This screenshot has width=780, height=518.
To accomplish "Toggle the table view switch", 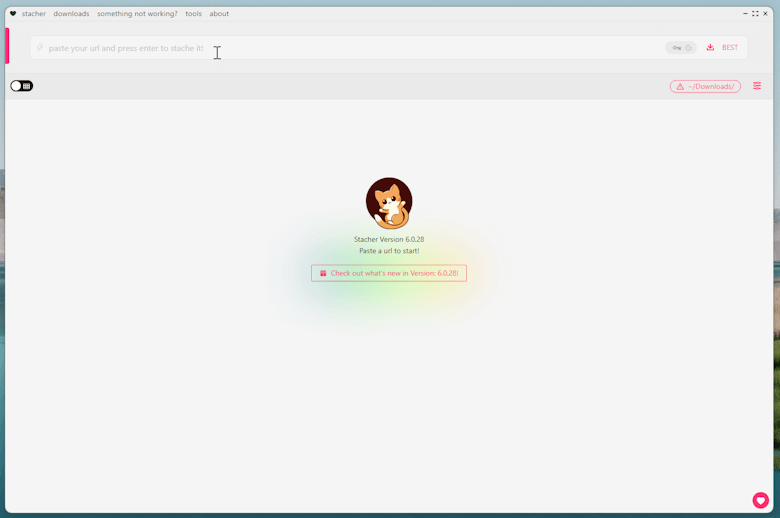I will click(21, 86).
